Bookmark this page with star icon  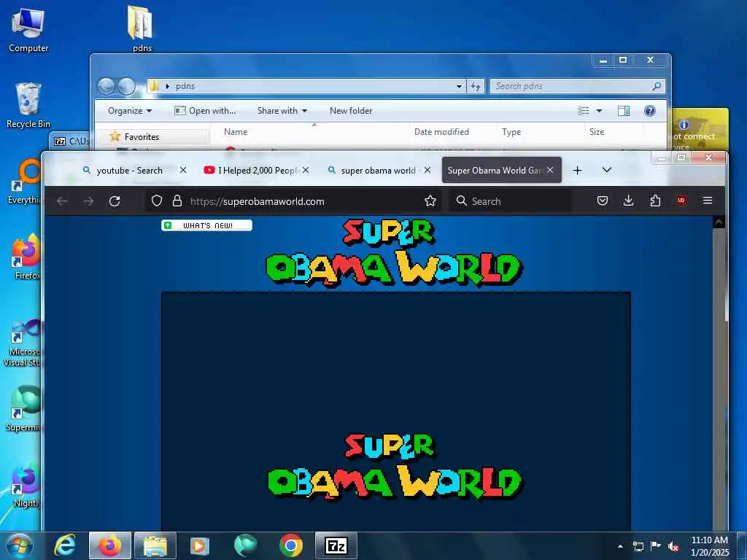(430, 201)
